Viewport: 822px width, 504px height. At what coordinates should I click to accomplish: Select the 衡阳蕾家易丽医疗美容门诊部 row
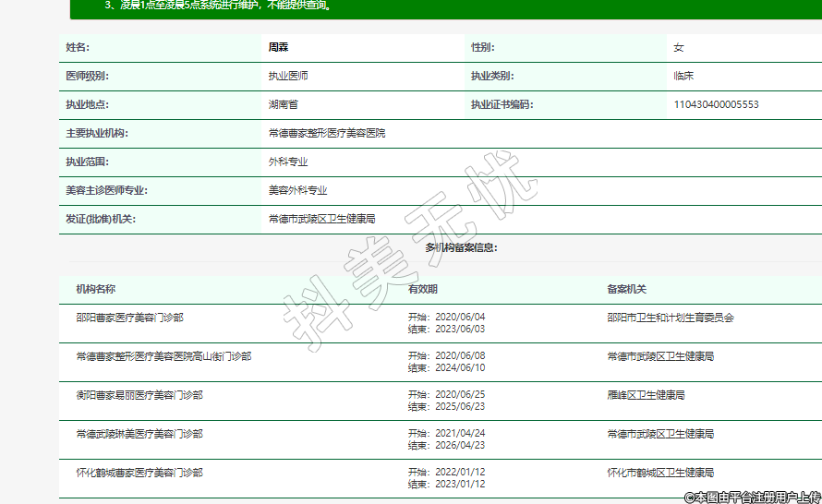click(139, 394)
